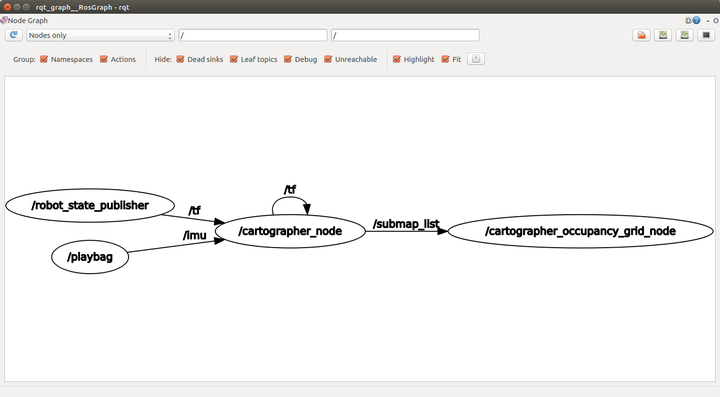Click the first green save icon button
Image resolution: width=720 pixels, height=397 pixels.
[x=663, y=35]
